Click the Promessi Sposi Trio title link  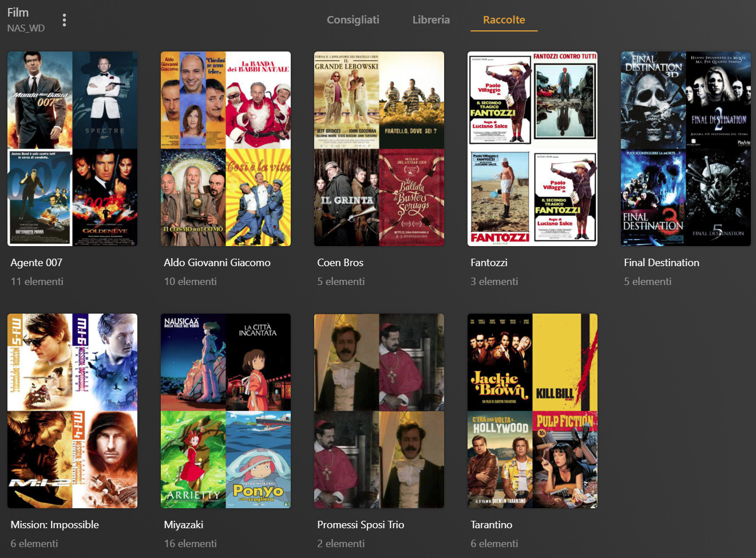tap(361, 525)
